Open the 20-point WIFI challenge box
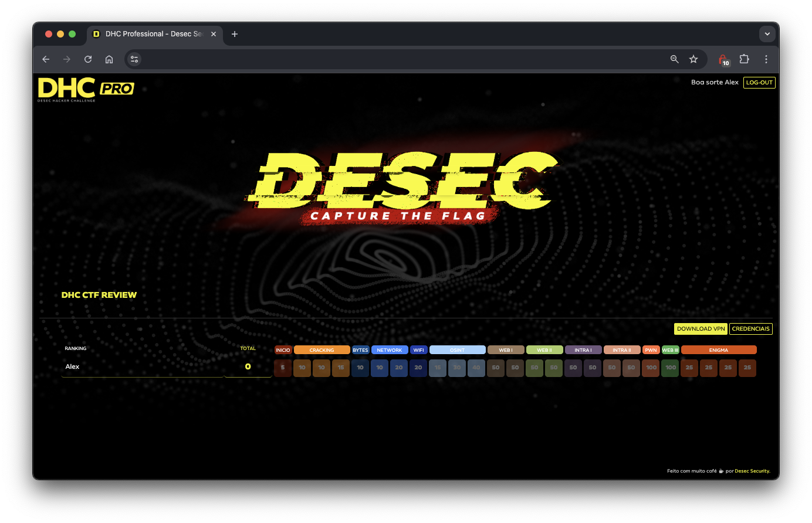This screenshot has height=523, width=812. click(x=418, y=368)
